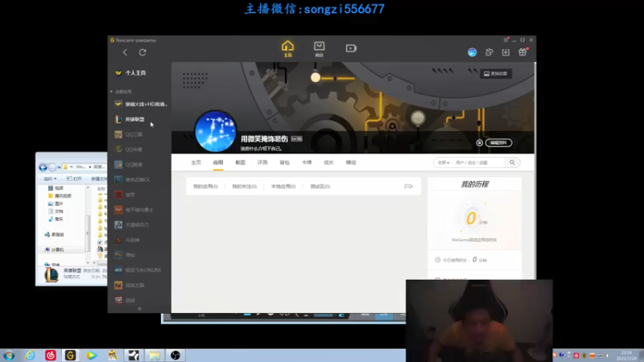Select 计算机 in Explorer navigation pane
Viewport: 644px width, 362px height.
54,249
